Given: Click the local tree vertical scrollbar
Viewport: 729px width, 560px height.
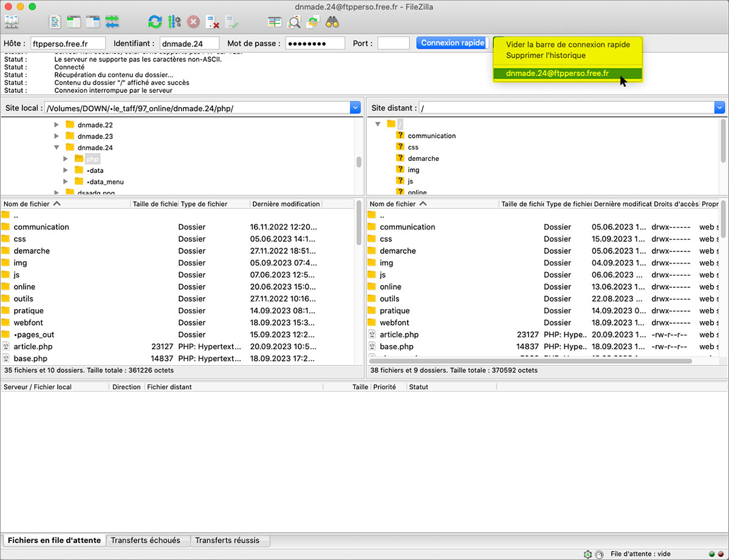Looking at the screenshot, I should pyautogui.click(x=358, y=162).
